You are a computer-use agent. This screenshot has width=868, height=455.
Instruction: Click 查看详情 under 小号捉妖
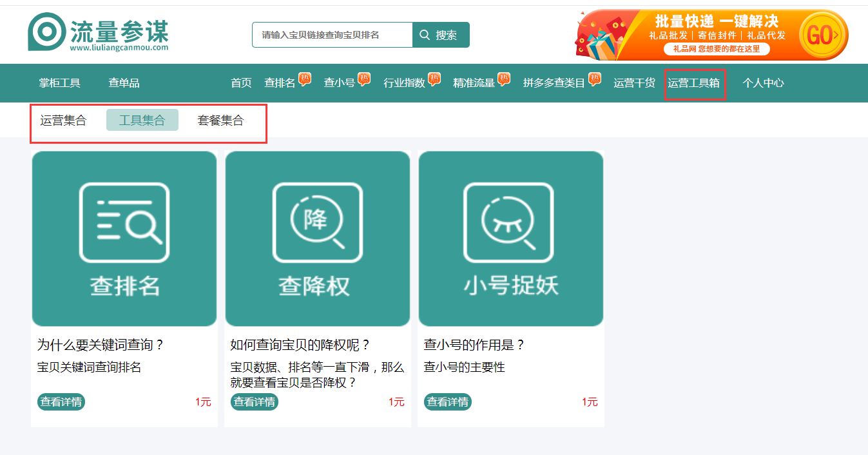pos(447,402)
